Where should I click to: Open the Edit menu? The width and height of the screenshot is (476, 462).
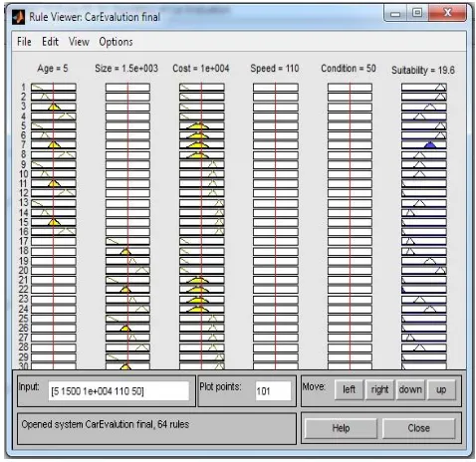50,42
